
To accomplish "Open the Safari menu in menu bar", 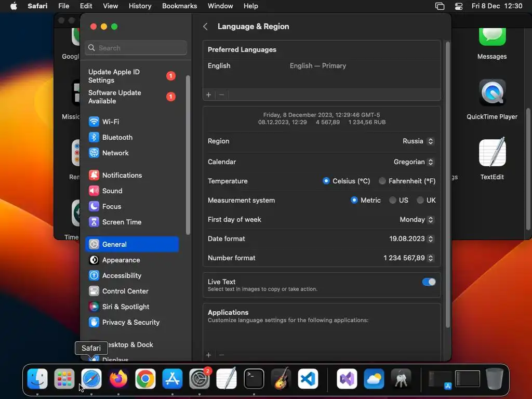I will click(x=37, y=6).
